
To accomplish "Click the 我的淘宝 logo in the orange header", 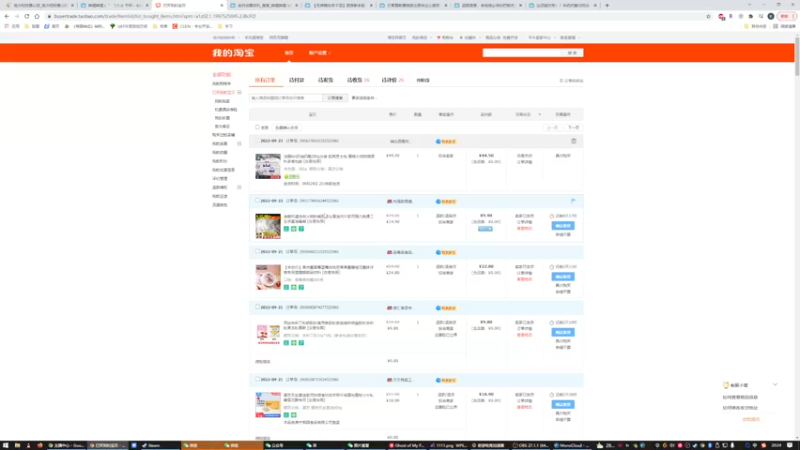I will tap(233, 53).
